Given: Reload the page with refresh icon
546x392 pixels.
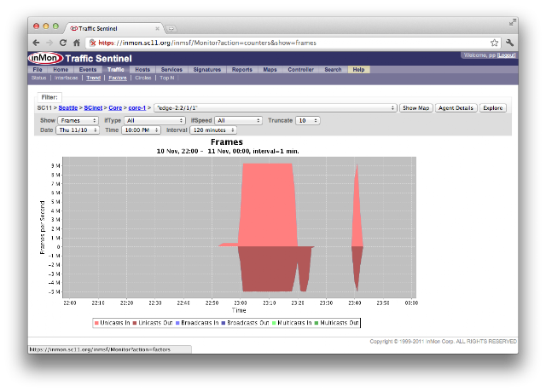Looking at the screenshot, I should pos(63,43).
